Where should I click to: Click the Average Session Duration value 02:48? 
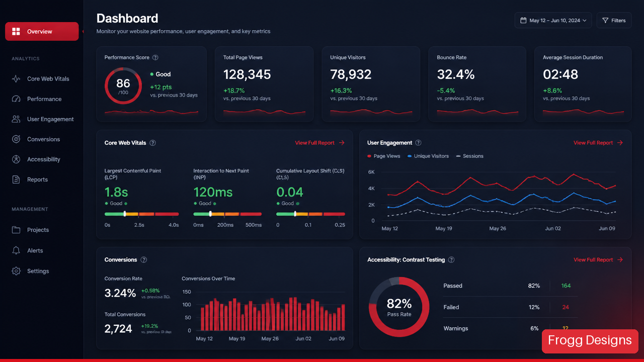pyautogui.click(x=560, y=75)
